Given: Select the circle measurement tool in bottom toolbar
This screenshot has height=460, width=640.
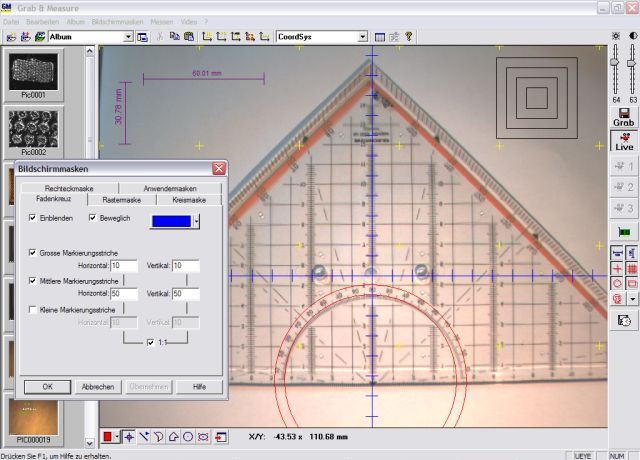Looking at the screenshot, I should pos(188,437).
